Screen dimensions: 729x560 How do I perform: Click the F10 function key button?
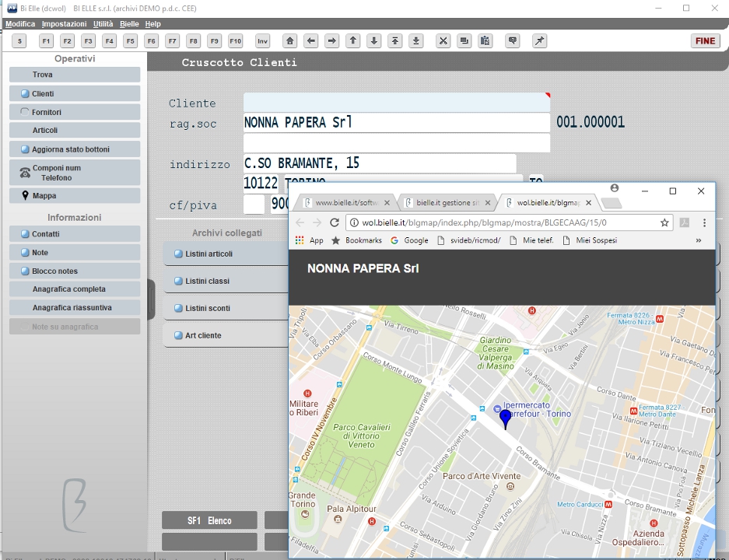pyautogui.click(x=236, y=41)
